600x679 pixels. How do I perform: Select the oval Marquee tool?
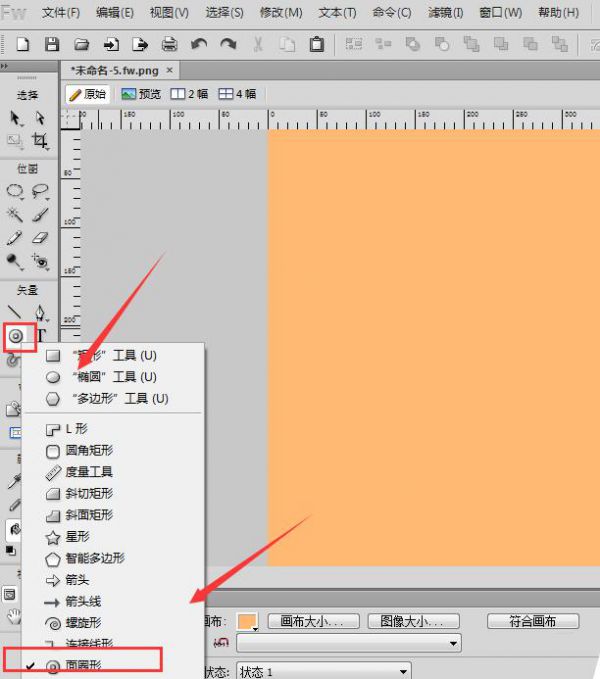pyautogui.click(x=15, y=191)
